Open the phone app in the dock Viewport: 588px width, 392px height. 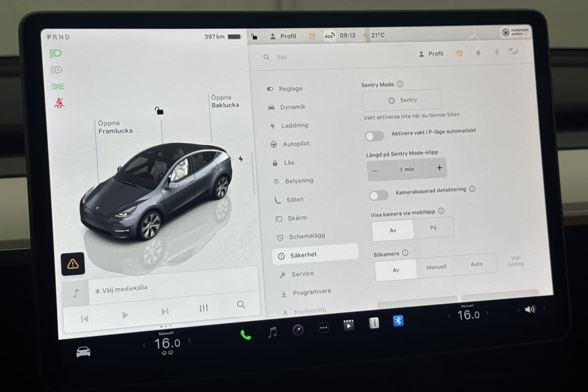coord(245,335)
